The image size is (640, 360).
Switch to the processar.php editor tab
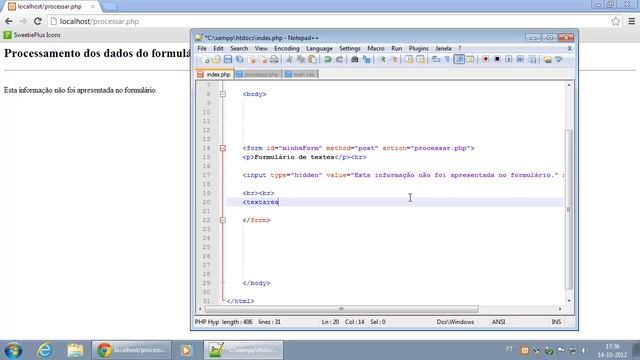coord(258,74)
